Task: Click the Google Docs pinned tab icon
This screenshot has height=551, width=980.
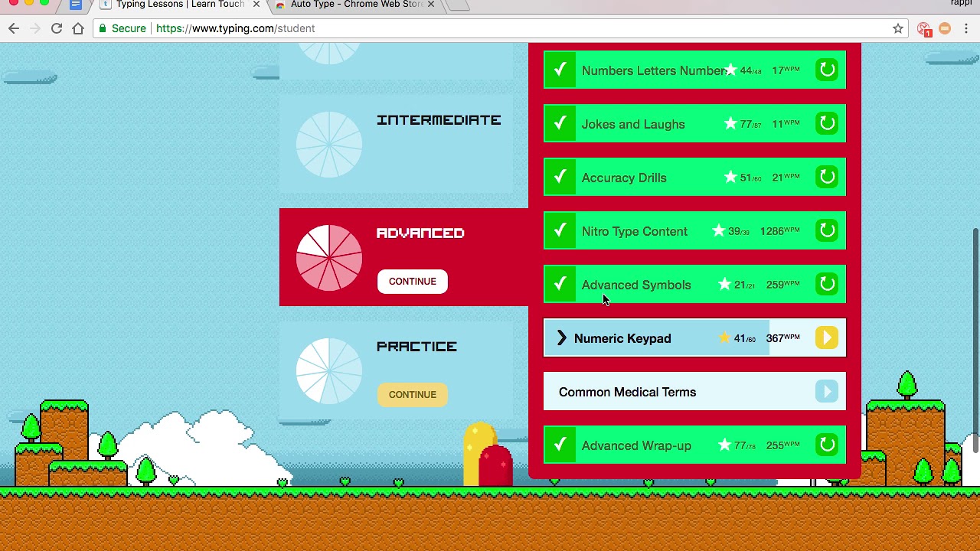Action: pos(75,5)
